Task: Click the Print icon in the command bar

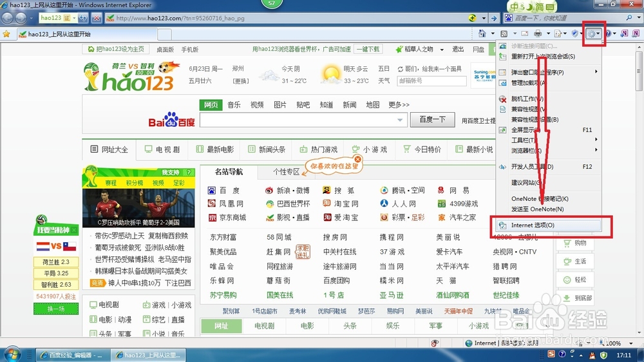Action: pos(537,33)
